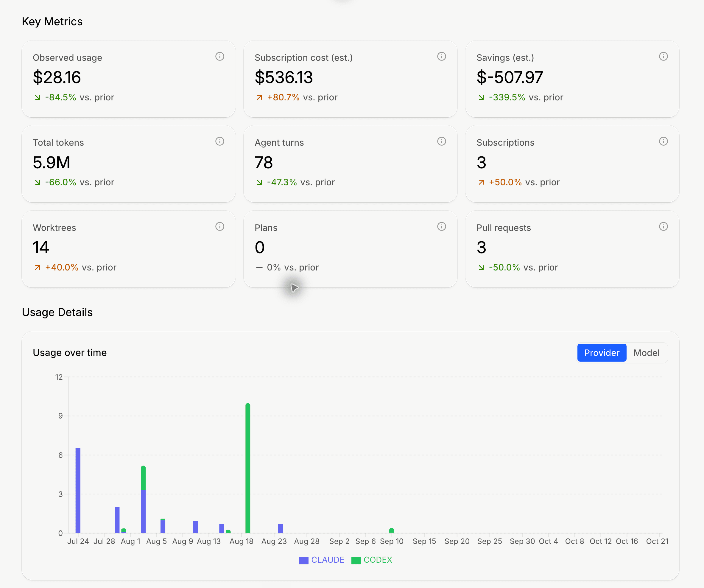704x588 pixels.
Task: Click the green segment of Aug 3 bar
Action: pos(143,478)
